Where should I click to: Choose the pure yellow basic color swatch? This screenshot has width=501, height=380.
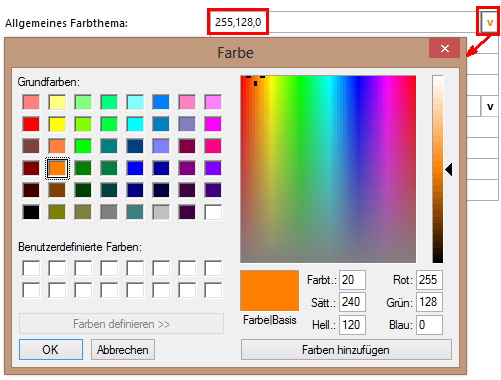tap(57, 124)
